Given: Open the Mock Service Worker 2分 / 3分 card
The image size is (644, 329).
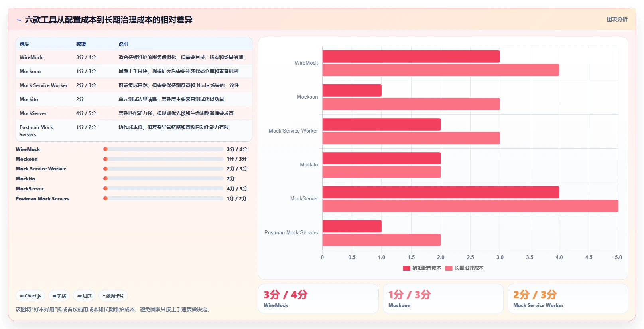Looking at the screenshot, I should click(x=568, y=299).
